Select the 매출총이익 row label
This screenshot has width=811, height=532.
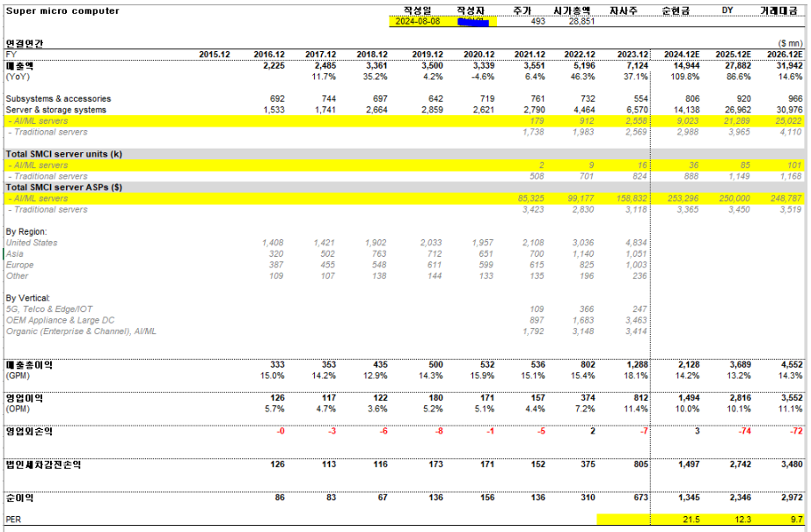pos(28,365)
